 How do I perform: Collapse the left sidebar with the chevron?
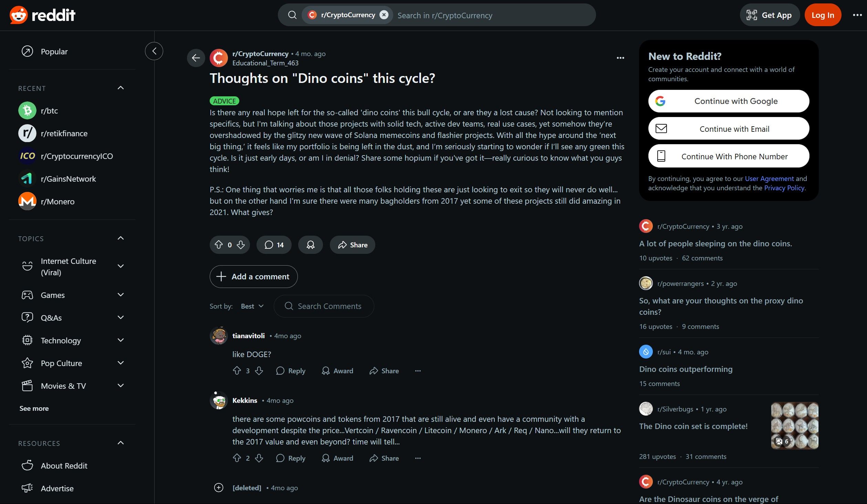(154, 51)
